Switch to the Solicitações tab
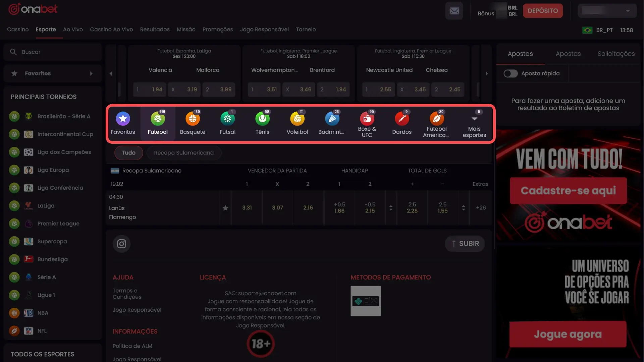The image size is (644, 362). (616, 54)
